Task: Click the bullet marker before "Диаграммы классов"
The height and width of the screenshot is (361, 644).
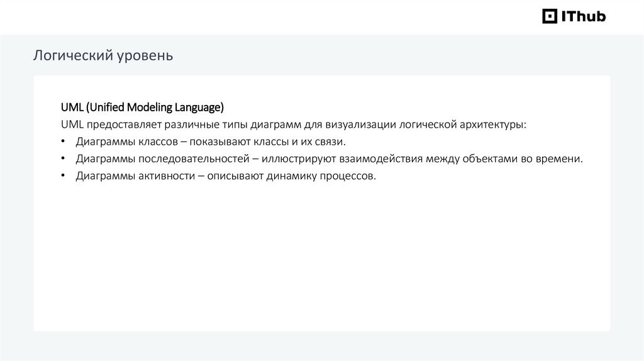Action: [x=64, y=142]
